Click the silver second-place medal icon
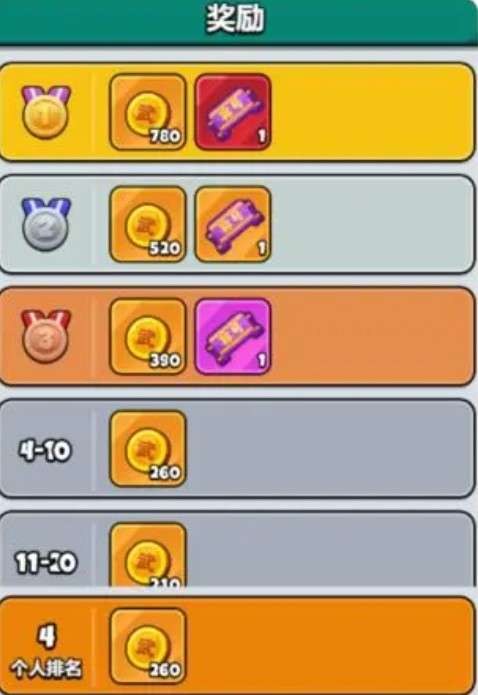 (x=46, y=224)
